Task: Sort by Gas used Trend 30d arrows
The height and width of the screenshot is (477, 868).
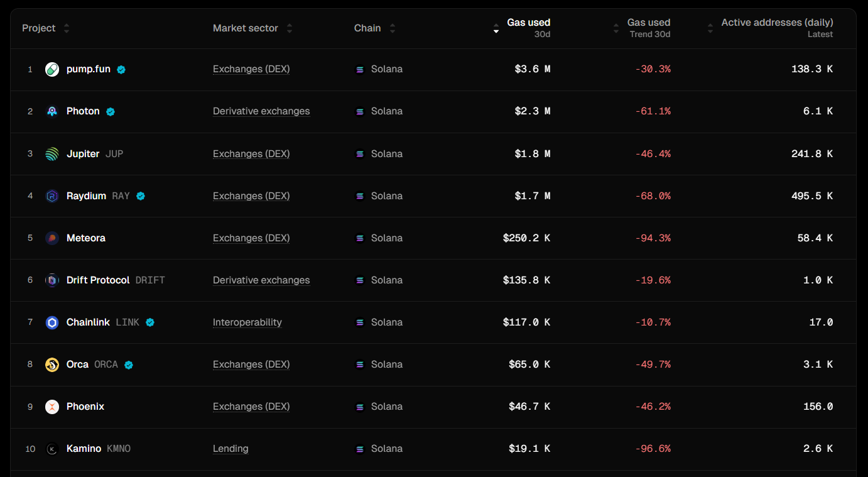Action: tap(616, 28)
